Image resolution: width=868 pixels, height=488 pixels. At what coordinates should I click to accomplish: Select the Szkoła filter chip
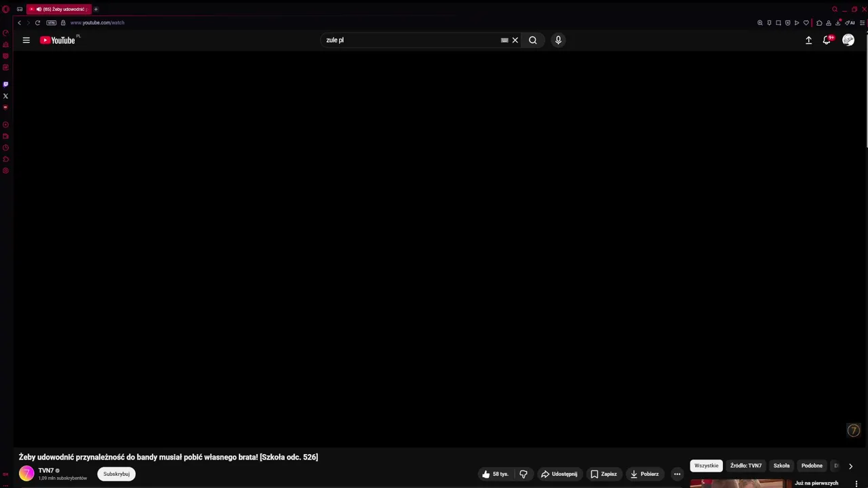tap(781, 466)
